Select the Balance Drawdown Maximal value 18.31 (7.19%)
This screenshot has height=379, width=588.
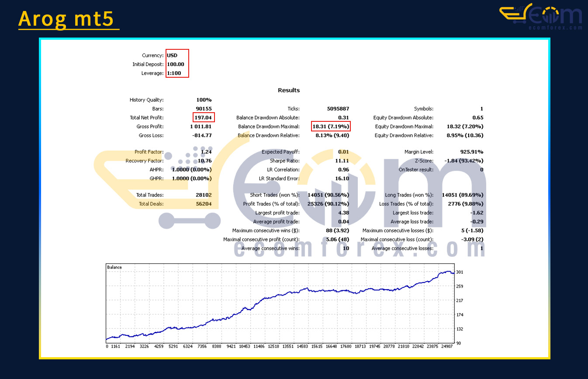tap(331, 127)
